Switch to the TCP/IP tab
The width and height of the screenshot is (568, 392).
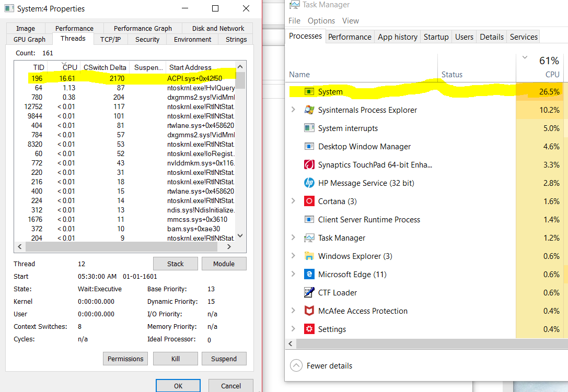point(110,39)
